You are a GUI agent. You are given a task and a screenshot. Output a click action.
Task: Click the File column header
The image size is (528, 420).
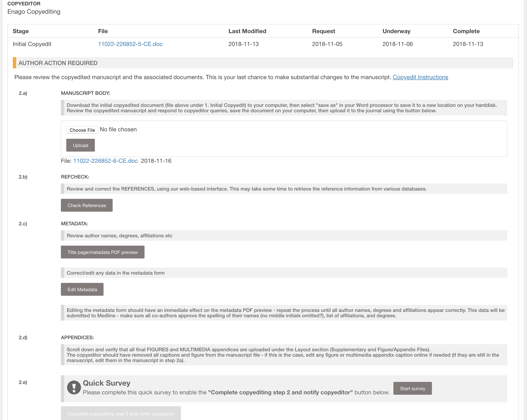click(x=103, y=31)
